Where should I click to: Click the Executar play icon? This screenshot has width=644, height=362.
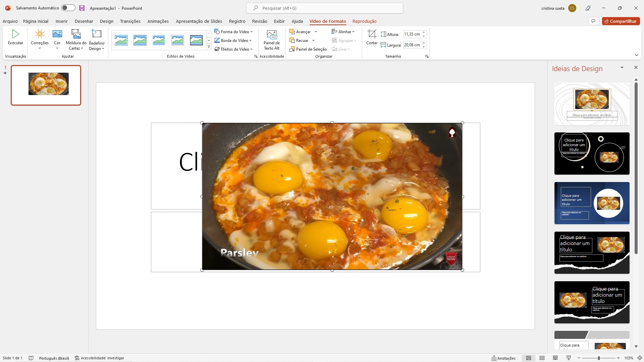click(15, 34)
